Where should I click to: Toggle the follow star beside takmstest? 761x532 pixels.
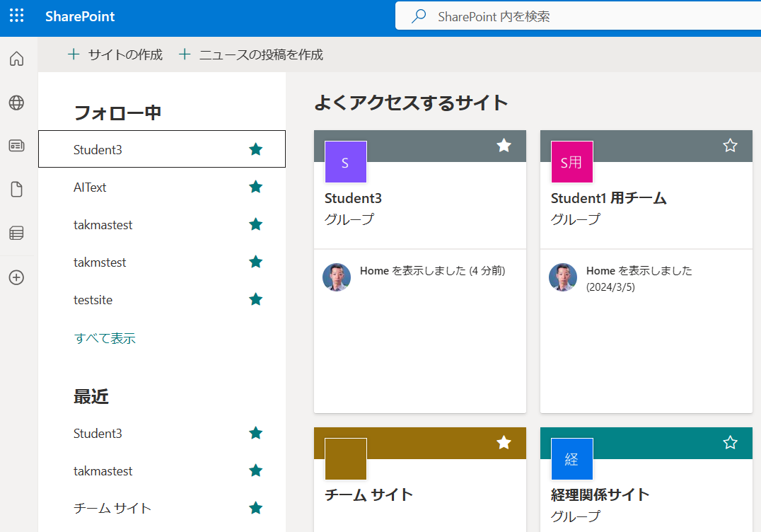[x=256, y=262]
